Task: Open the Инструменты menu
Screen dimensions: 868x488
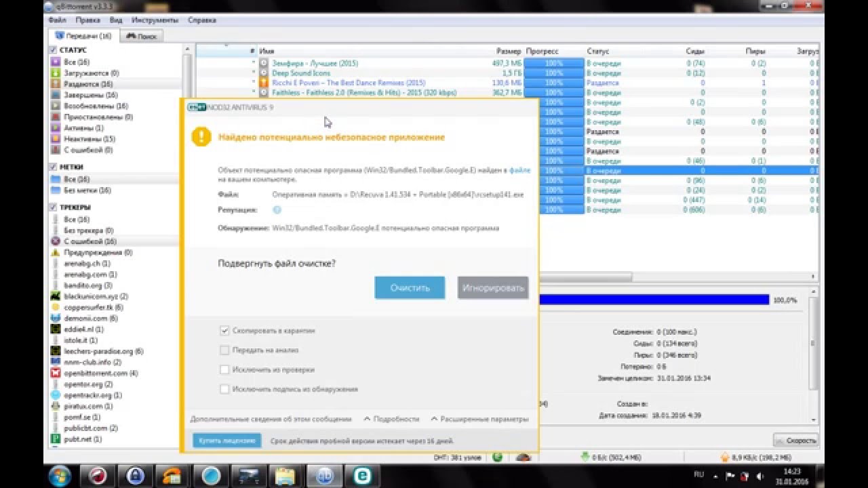Action: [x=155, y=20]
